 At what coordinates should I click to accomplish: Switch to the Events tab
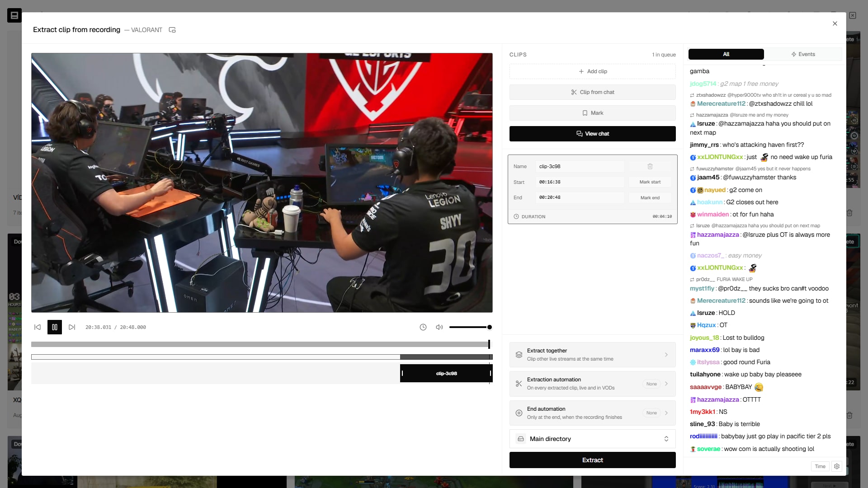pos(803,54)
